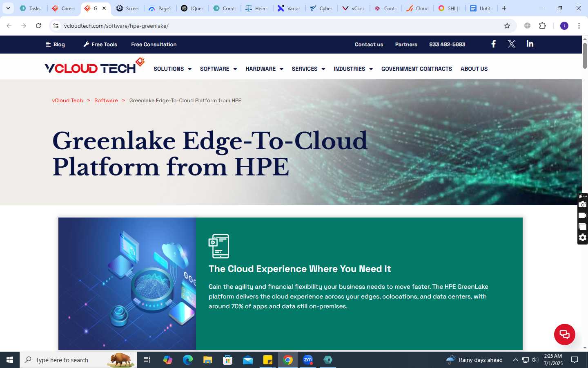
Task: Click the Software breadcrumb link
Action: [106, 100]
